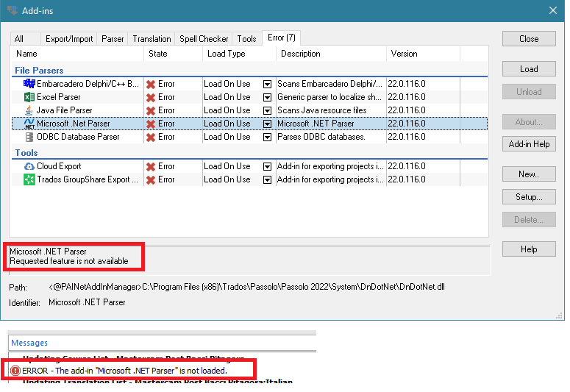Click the error X icon for Java File Parser
Image resolution: width=570 pixels, height=392 pixels.
[151, 110]
